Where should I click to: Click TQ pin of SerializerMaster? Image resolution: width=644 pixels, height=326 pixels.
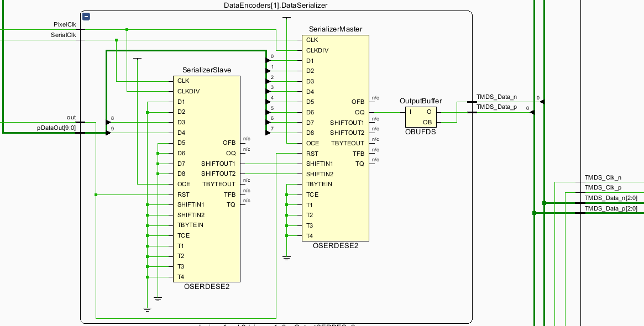360,164
